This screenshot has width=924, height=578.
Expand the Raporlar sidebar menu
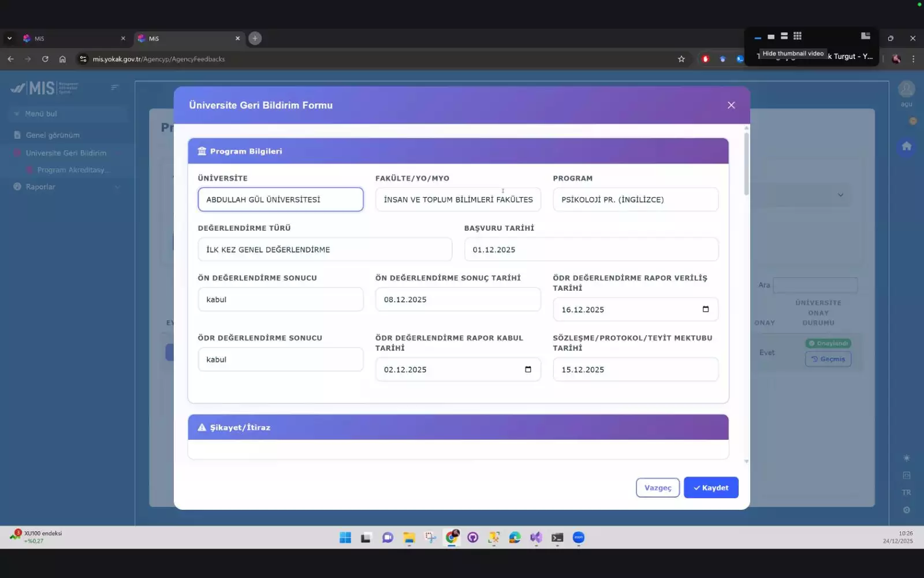pyautogui.click(x=66, y=187)
